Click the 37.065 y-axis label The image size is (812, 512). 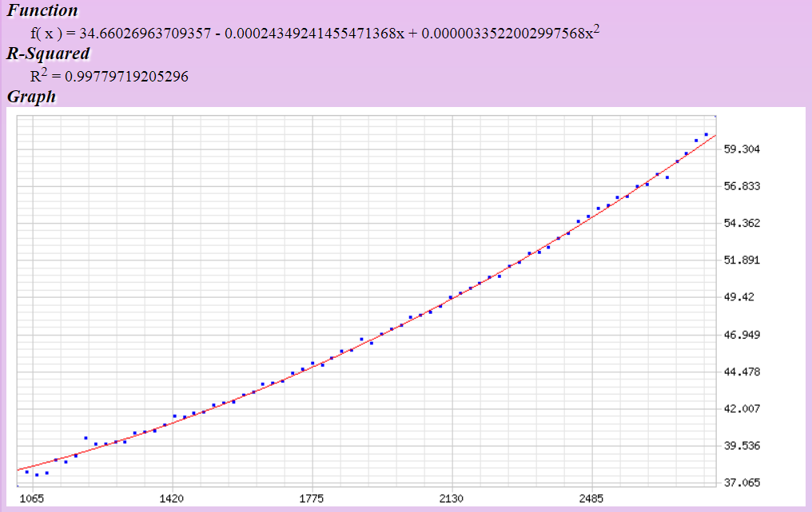(742, 482)
